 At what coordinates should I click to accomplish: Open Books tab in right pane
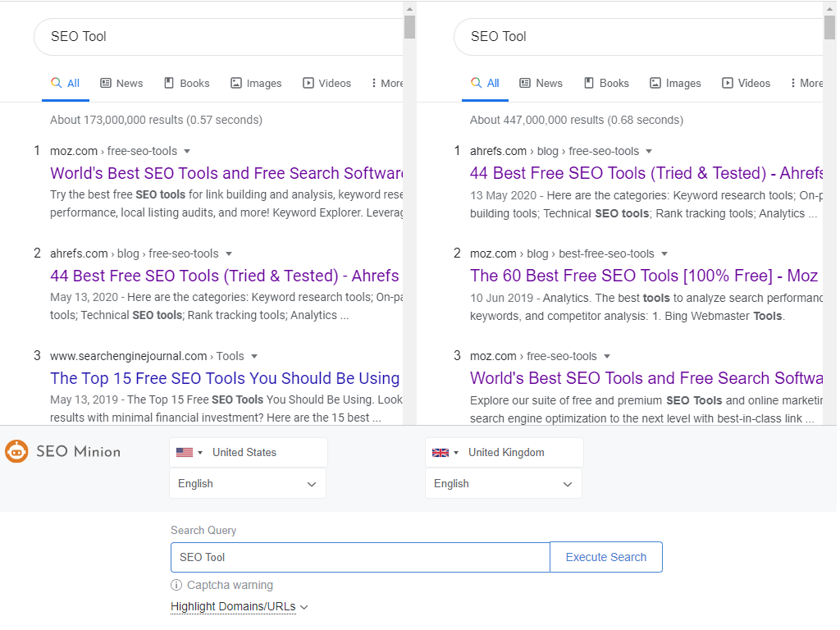[606, 83]
